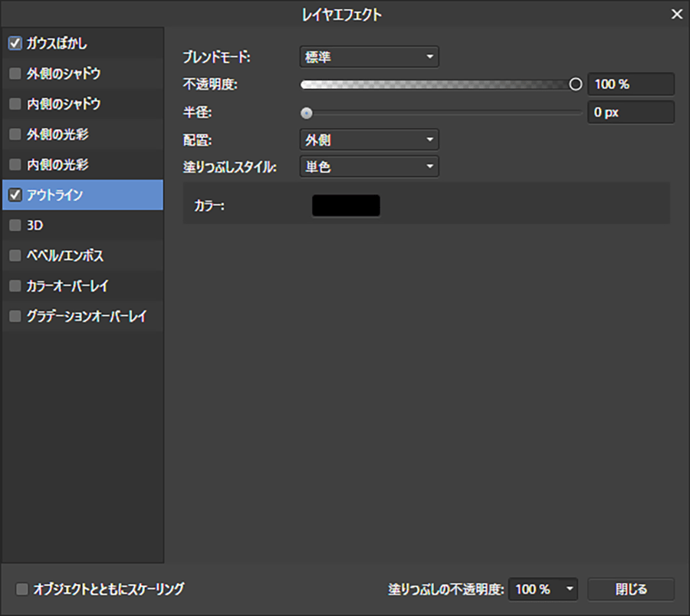Tick the 外側の光彩 checkbox
The height and width of the screenshot is (616, 690).
click(15, 134)
